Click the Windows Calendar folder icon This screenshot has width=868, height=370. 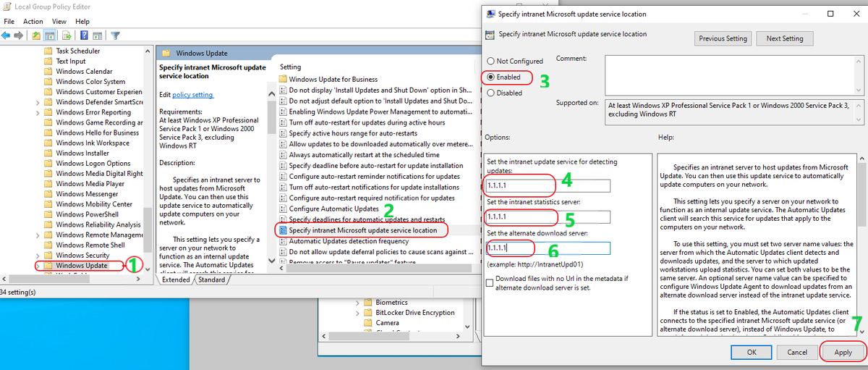48,72
